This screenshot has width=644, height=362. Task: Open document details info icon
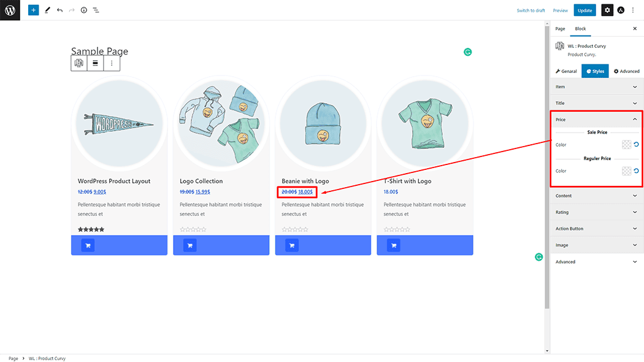click(x=83, y=10)
